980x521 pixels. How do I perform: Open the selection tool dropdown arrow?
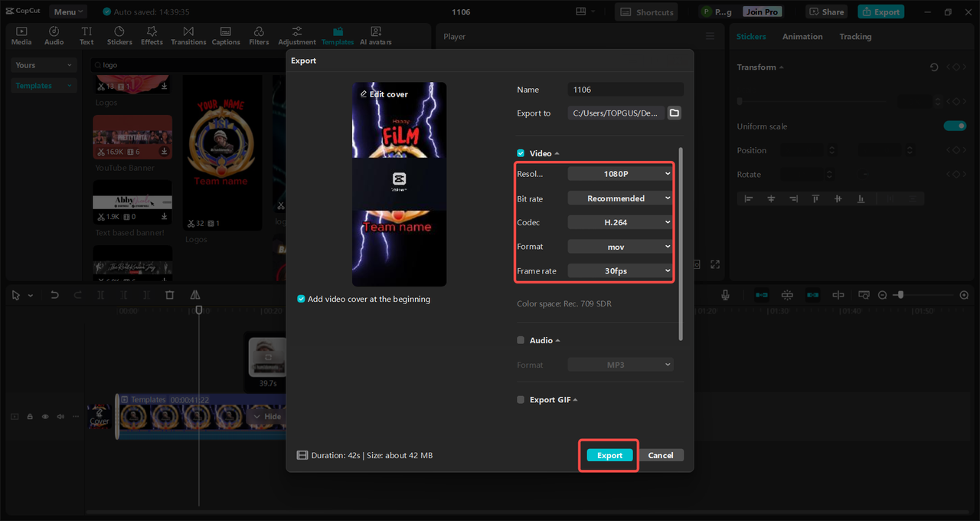31,295
